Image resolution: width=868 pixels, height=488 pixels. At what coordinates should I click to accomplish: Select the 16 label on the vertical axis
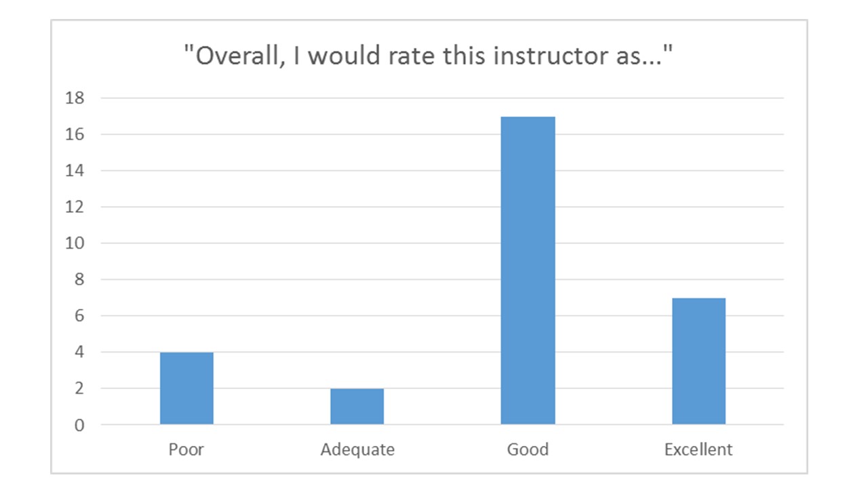pos(77,134)
